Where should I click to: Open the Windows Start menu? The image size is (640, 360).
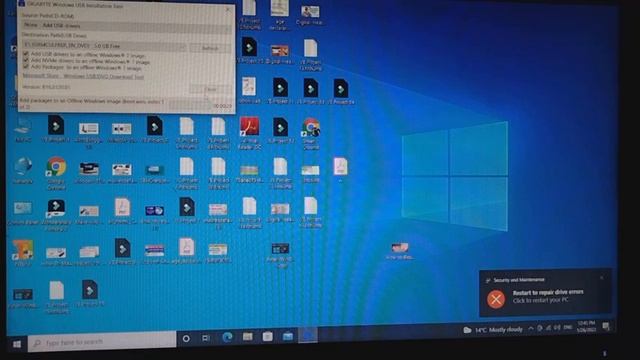17,344
